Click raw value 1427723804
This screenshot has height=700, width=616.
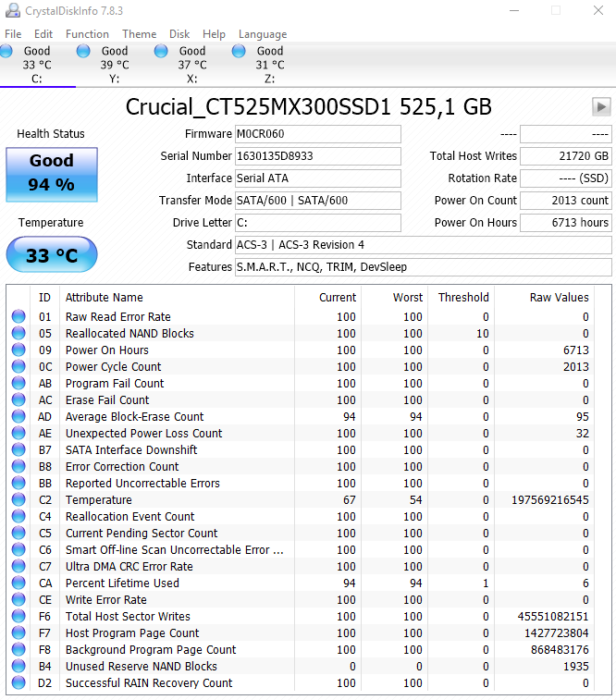point(556,633)
